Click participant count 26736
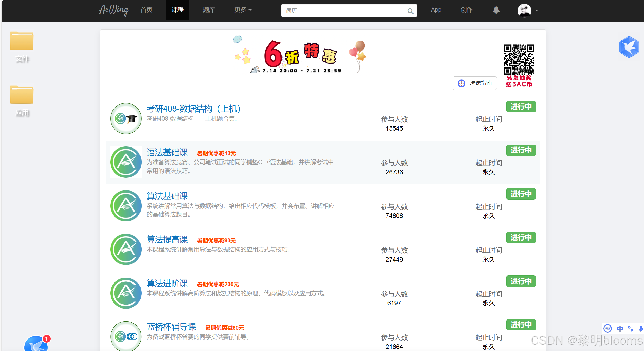Viewport: 644px width, 351px height. pos(394,172)
